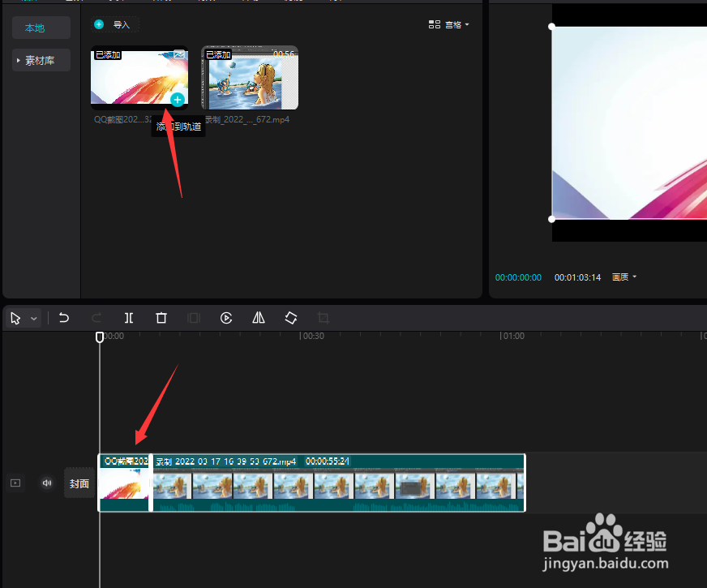The width and height of the screenshot is (707, 588).
Task: Undo the last edit
Action: coord(64,318)
